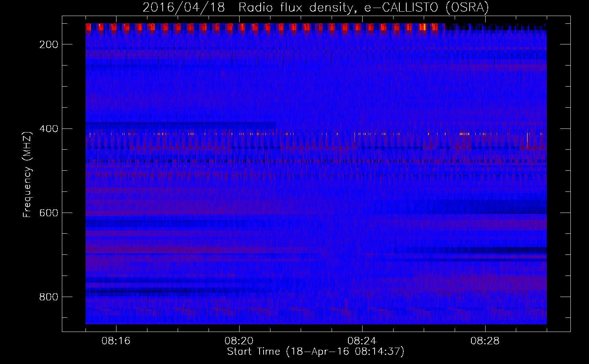Click the 600 frequency tick label

tap(49, 213)
